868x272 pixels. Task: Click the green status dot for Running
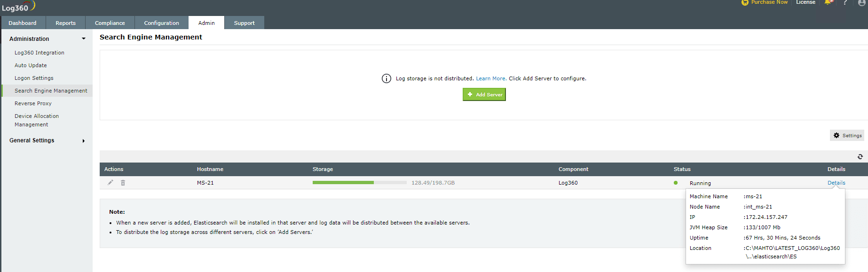pos(676,183)
